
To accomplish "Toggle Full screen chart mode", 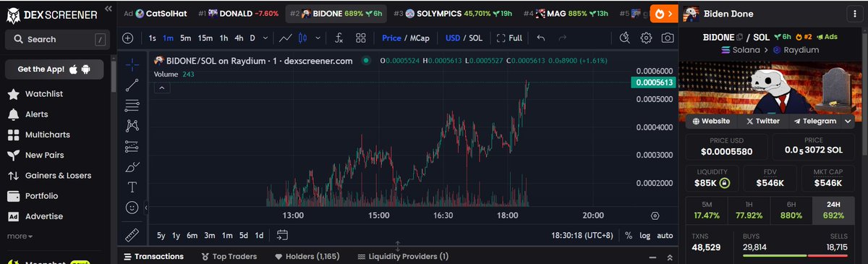I will (x=509, y=38).
